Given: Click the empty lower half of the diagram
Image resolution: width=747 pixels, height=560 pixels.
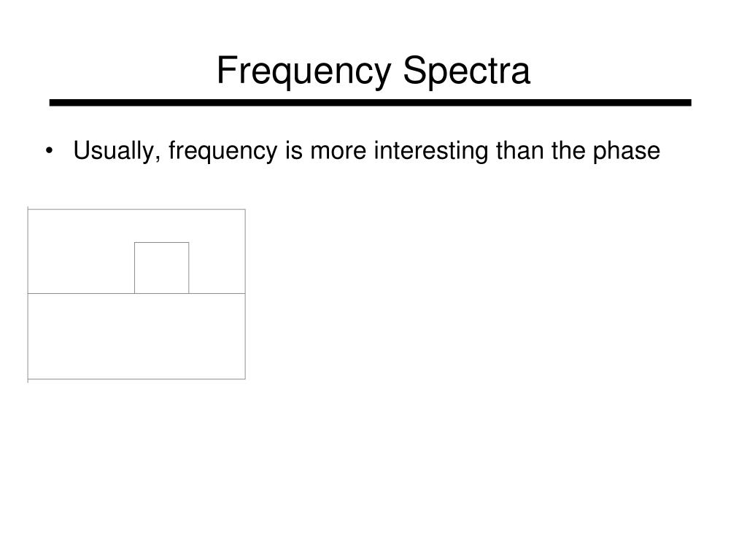Looking at the screenshot, I should (x=136, y=336).
